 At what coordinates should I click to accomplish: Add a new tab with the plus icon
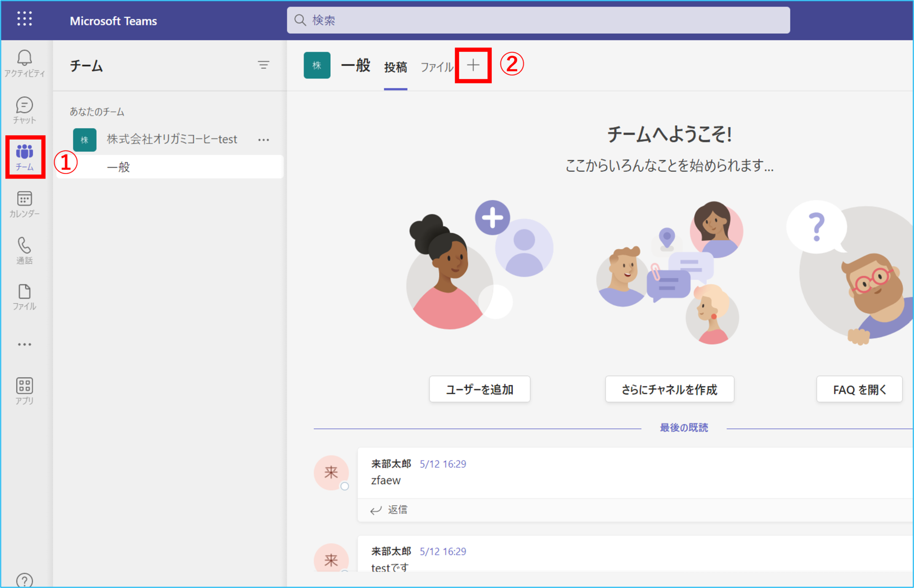[472, 65]
